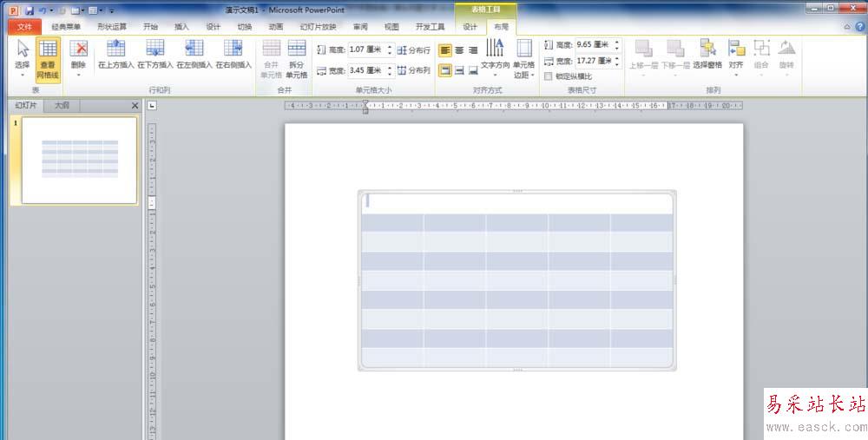This screenshot has width=868, height=440.
Task: Click 在下方插入 (Insert Below)
Action: (x=155, y=54)
